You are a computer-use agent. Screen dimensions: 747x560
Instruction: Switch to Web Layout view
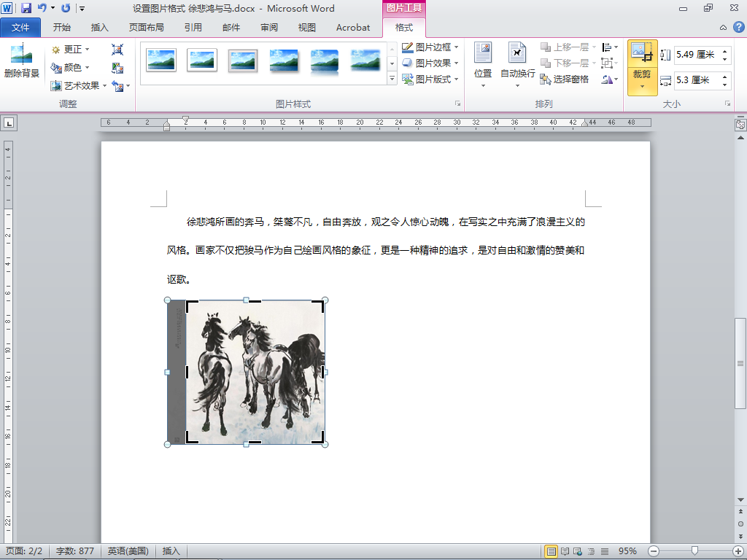pos(578,551)
